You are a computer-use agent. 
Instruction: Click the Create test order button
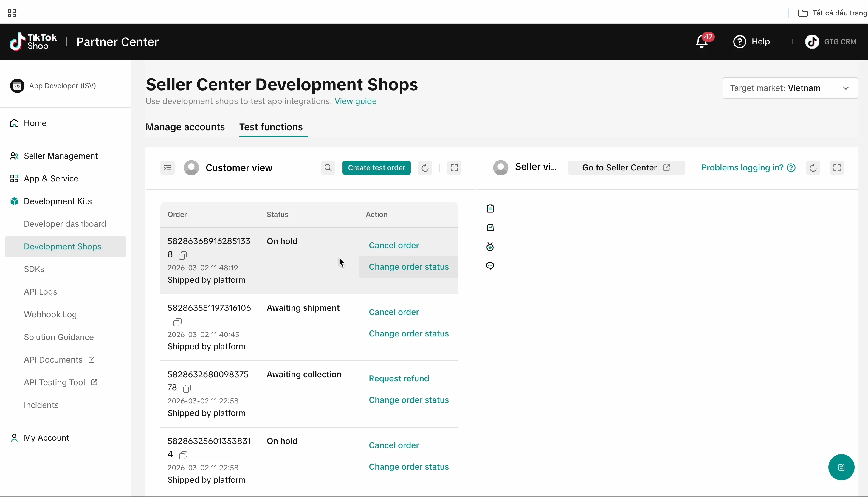[376, 167]
